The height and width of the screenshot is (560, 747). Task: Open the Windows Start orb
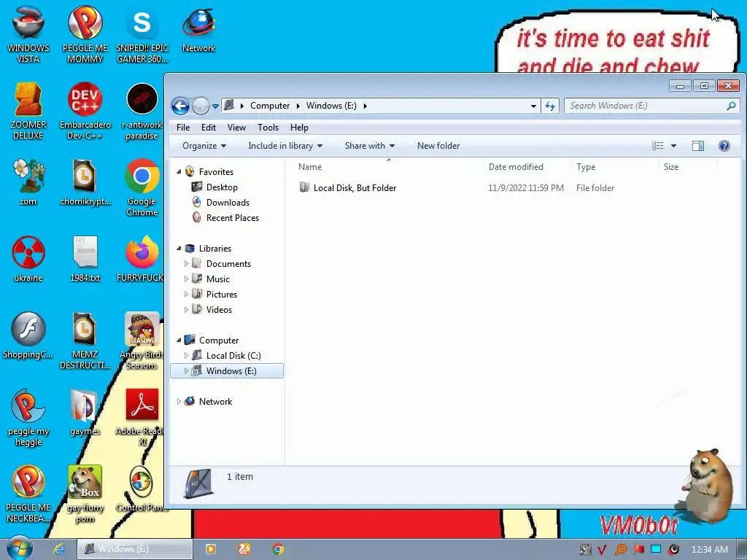(20, 548)
